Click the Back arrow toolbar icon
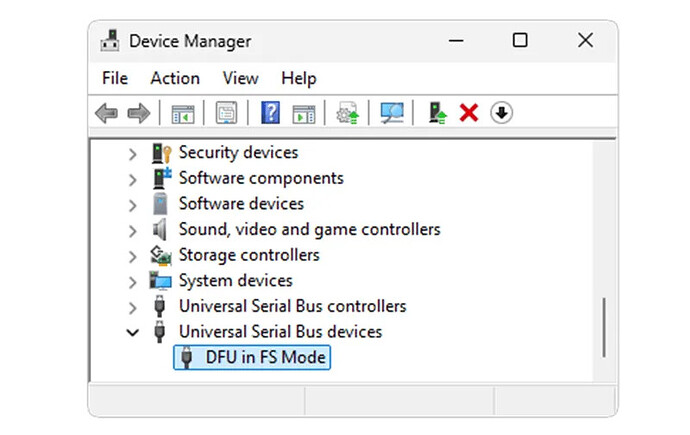This screenshot has height=435, width=690. point(106,114)
